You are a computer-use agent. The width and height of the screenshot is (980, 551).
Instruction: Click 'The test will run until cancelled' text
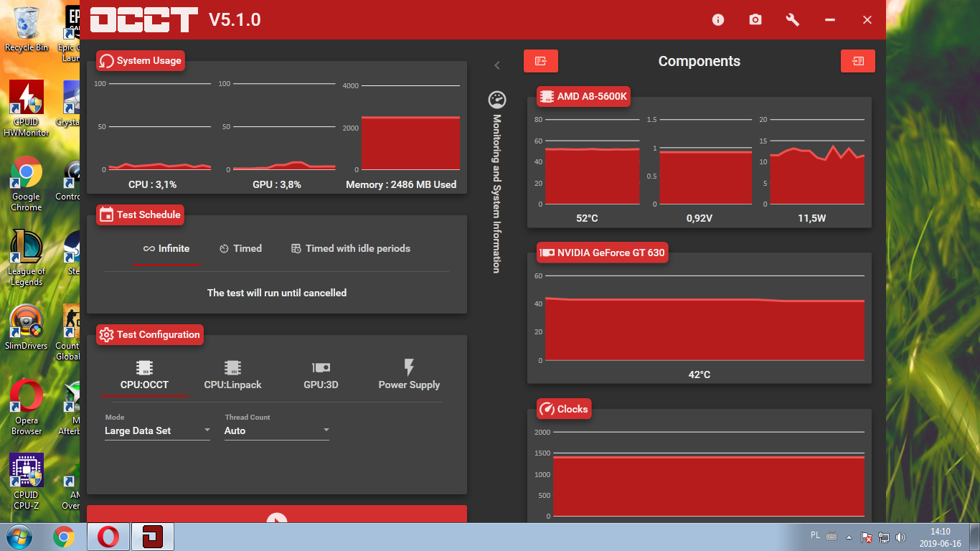277,293
